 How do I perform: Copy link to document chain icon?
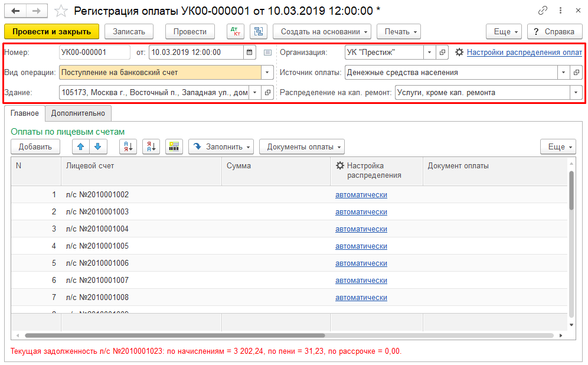[x=543, y=11]
